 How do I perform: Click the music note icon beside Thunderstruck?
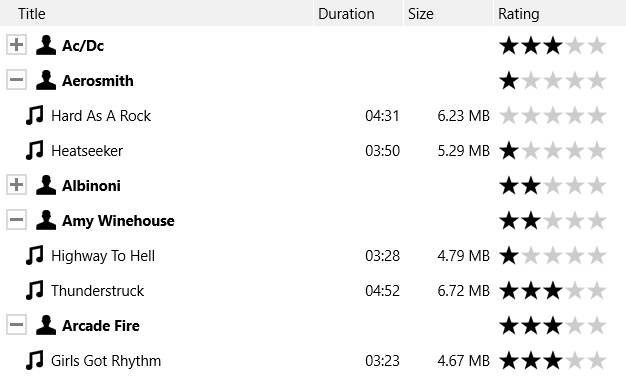[x=35, y=291]
